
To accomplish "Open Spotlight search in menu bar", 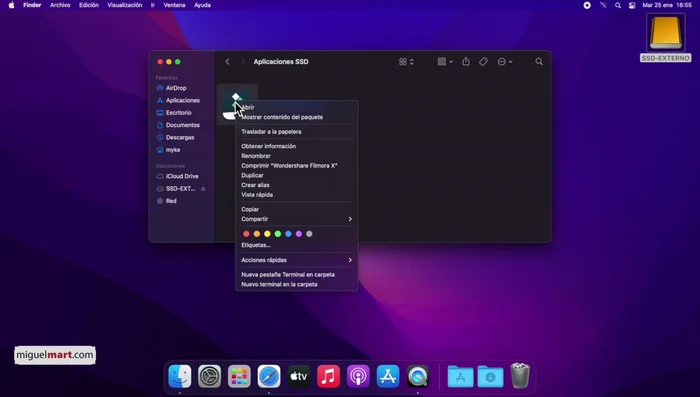I will pyautogui.click(x=618, y=5).
